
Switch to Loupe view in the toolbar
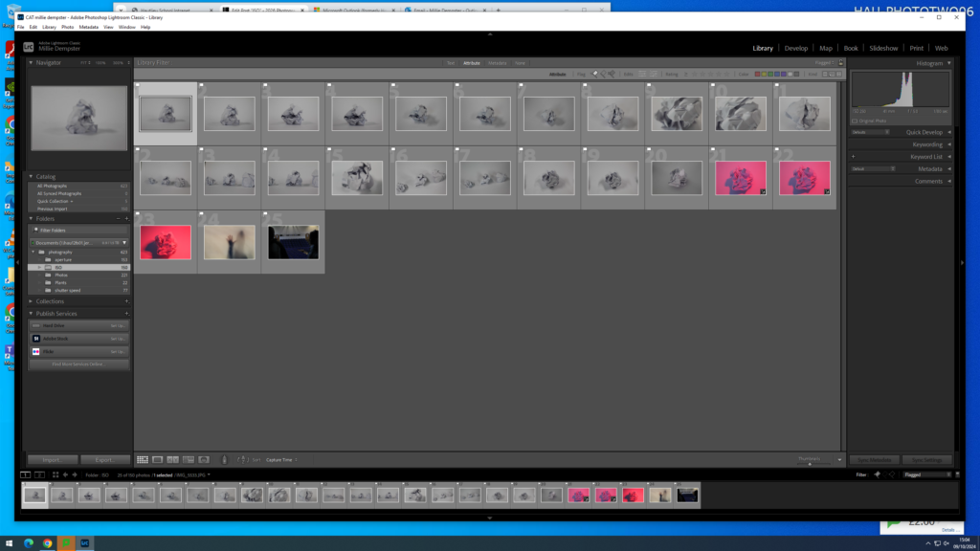(x=158, y=460)
